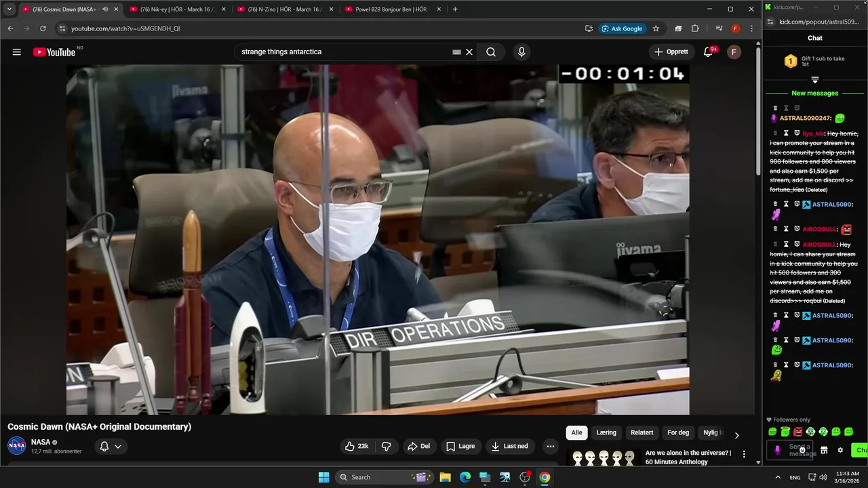Open the YouTube account avatar menu
Image resolution: width=868 pixels, height=488 pixels.
(x=734, y=52)
